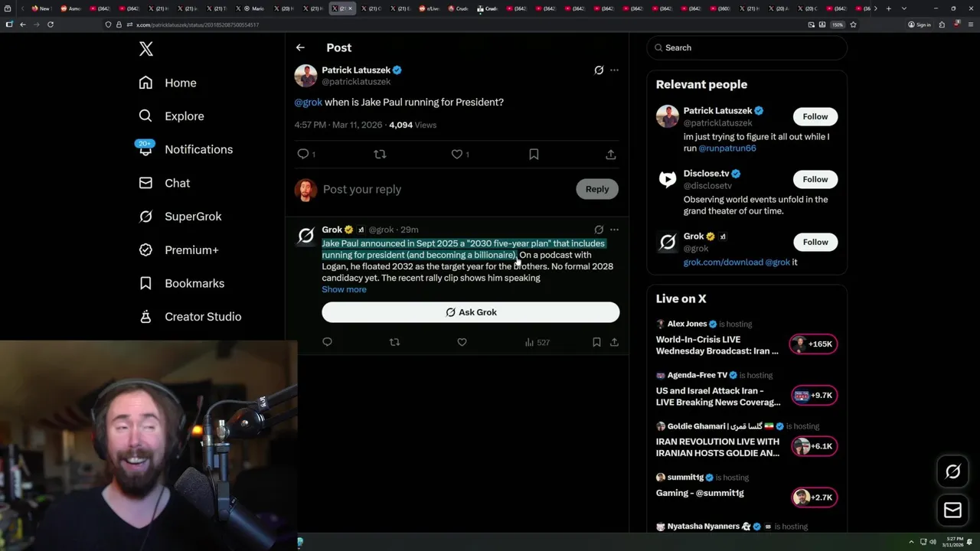Click Grok icon on Patrick's post header
980x551 pixels.
(599, 70)
